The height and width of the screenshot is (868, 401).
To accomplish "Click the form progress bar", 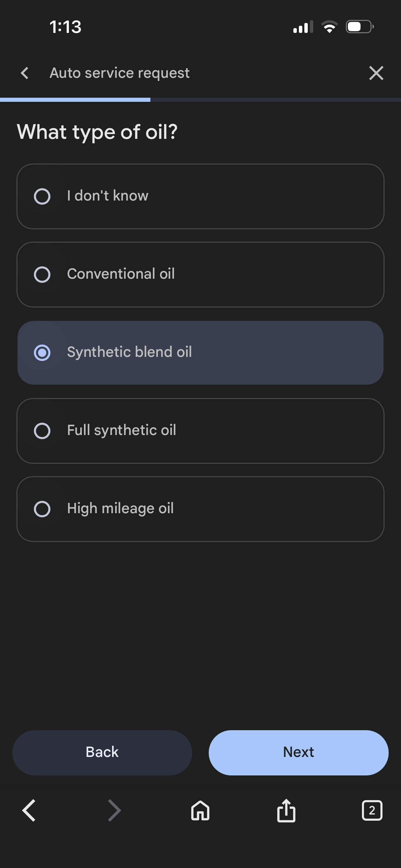I will (200, 100).
